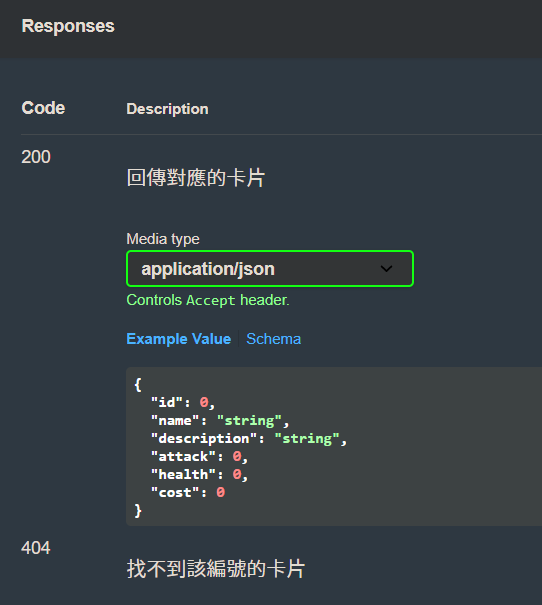The width and height of the screenshot is (542, 605).
Task: Click the Controls Accept header note
Action: (x=208, y=300)
